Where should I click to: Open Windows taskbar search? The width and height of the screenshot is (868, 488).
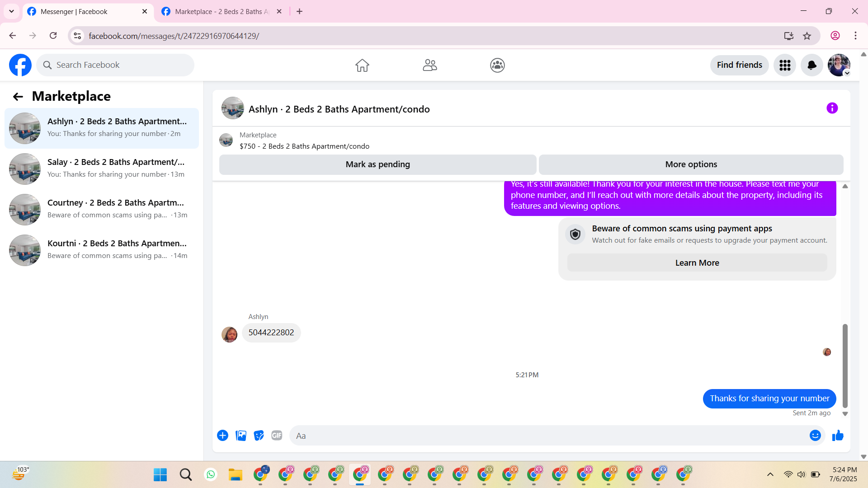[x=185, y=475]
